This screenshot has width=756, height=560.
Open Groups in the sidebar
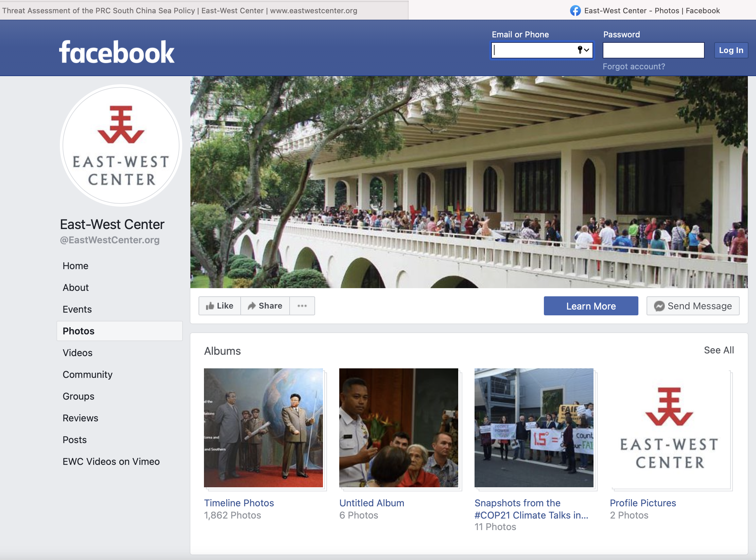tap(79, 396)
